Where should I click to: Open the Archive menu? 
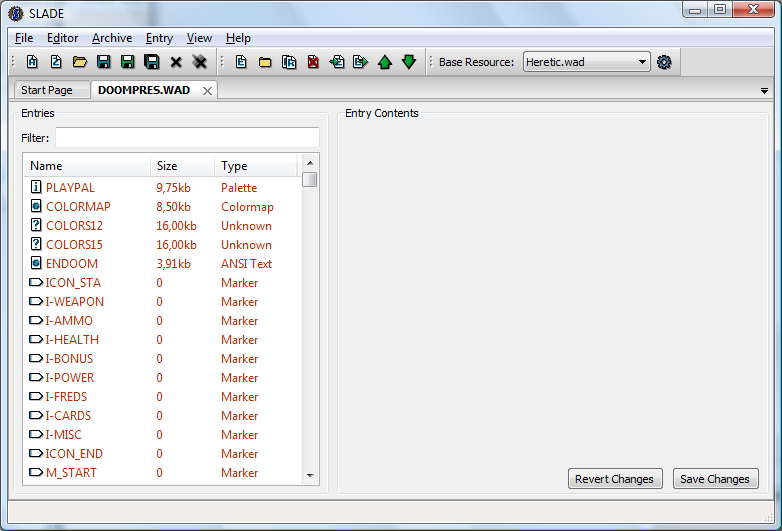112,38
